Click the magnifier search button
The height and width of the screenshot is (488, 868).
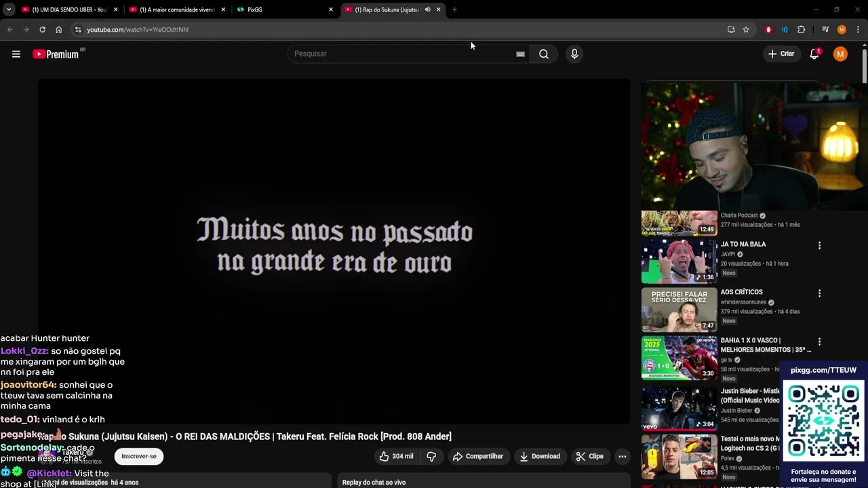coord(544,54)
